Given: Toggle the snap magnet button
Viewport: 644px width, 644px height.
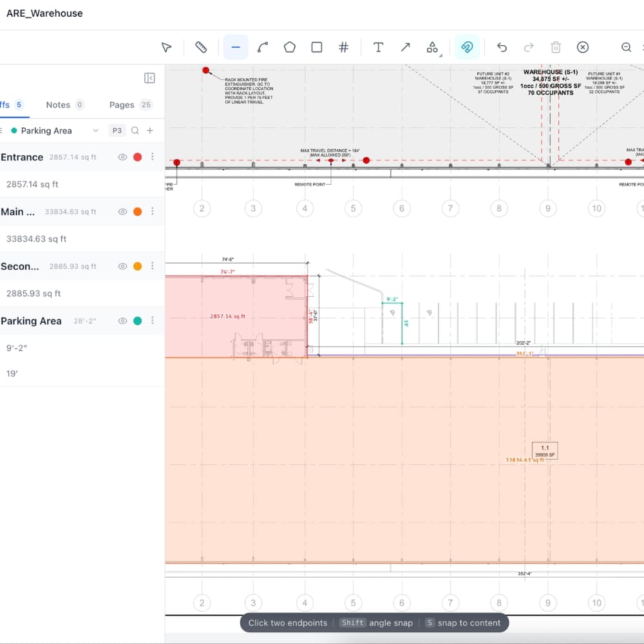Looking at the screenshot, I should 467,47.
